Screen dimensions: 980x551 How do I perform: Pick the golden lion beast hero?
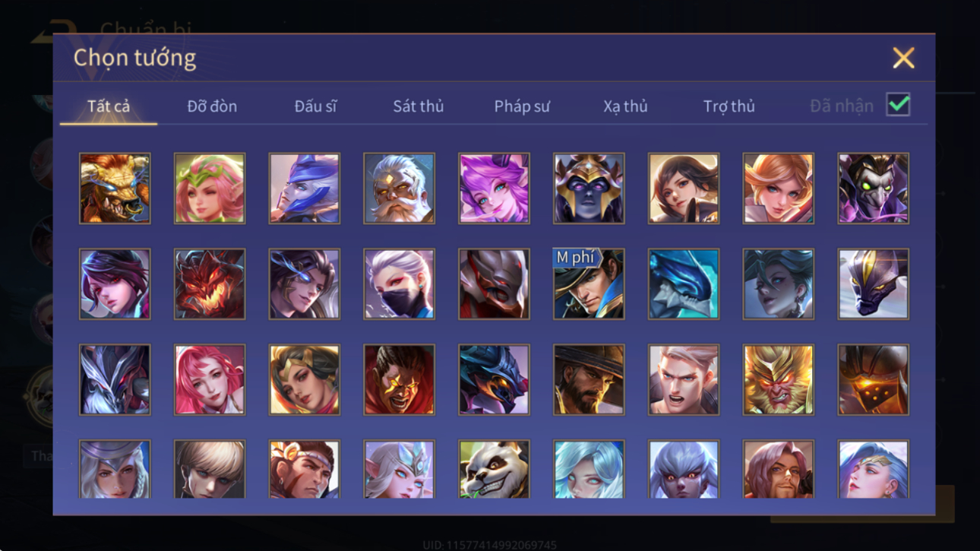[x=115, y=188]
